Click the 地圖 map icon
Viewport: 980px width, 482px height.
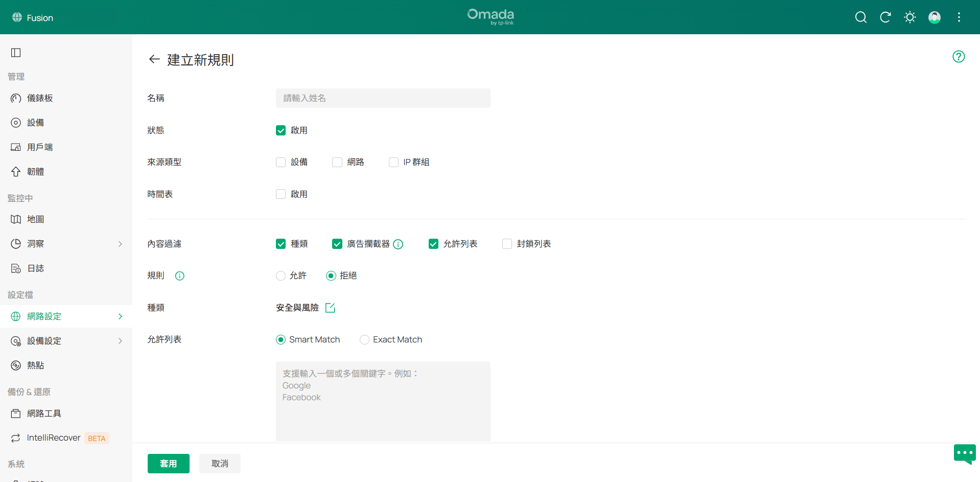pyautogui.click(x=16, y=219)
